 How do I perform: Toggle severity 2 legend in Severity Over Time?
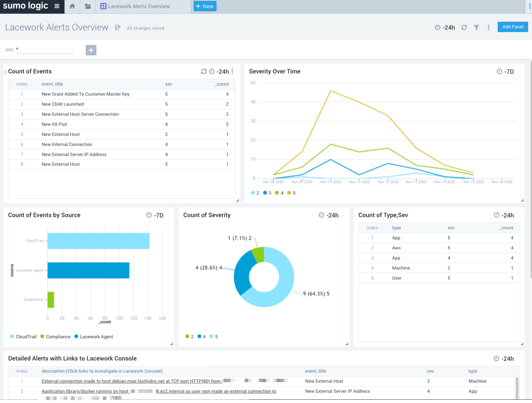coord(255,193)
